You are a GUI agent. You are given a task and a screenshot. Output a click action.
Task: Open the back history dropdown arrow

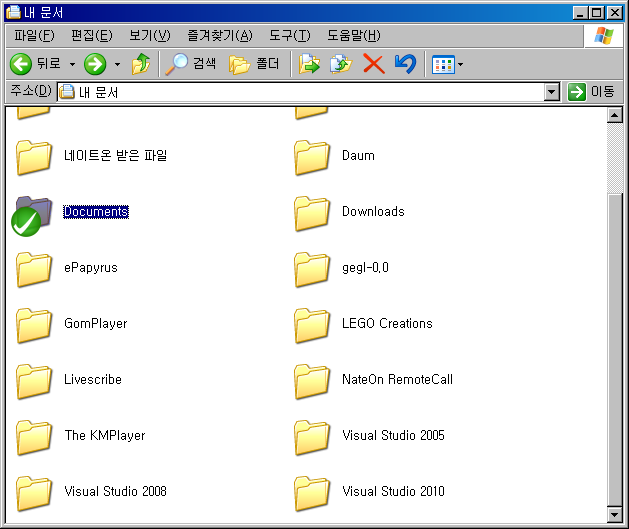click(72, 64)
